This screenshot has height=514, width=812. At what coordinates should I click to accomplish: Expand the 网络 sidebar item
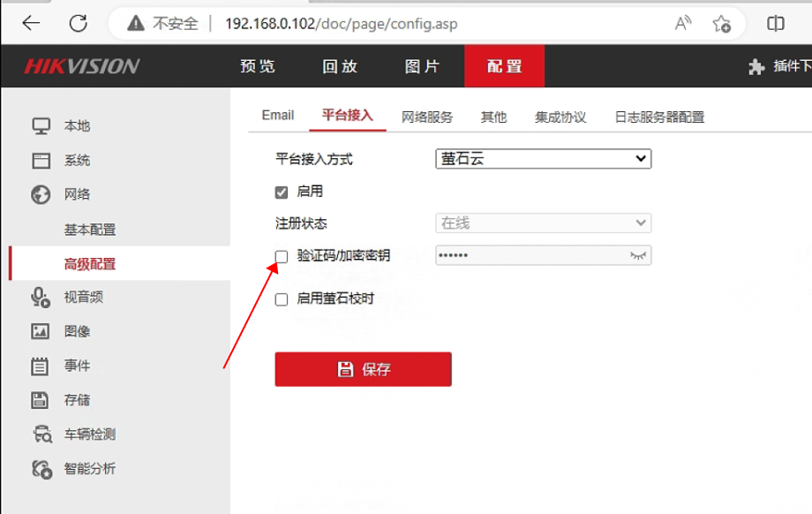[x=77, y=195]
